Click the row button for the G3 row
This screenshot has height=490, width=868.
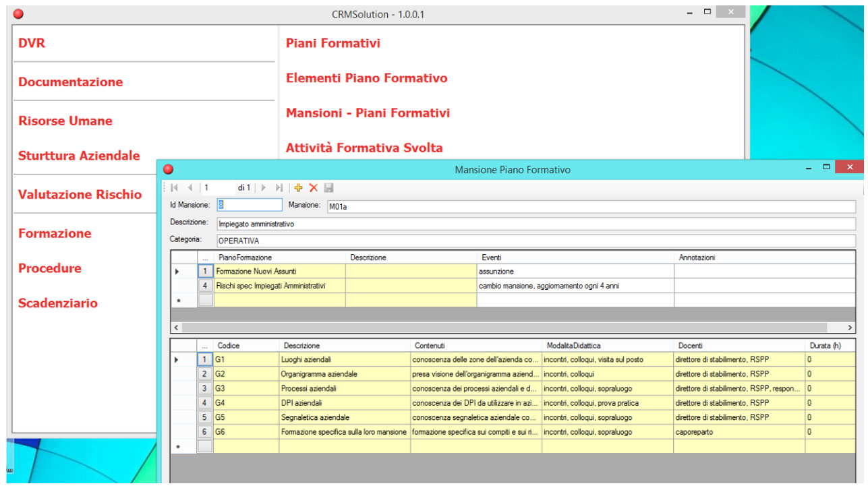coord(206,389)
